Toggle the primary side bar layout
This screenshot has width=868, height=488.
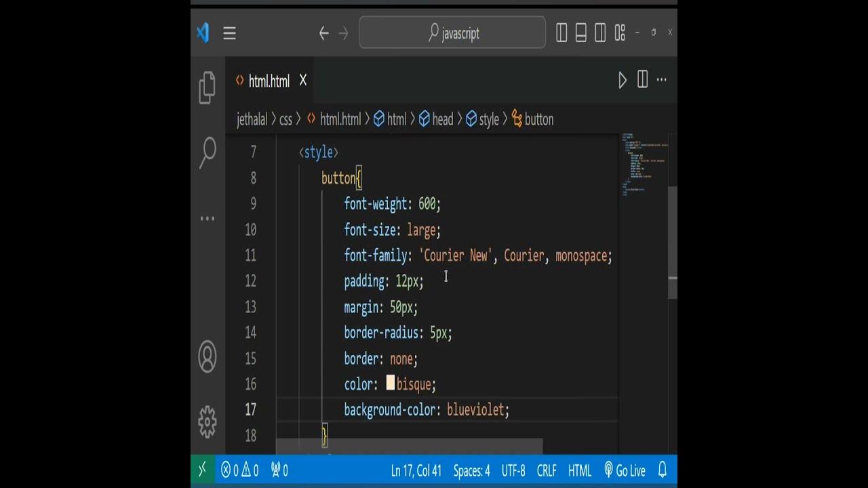click(x=561, y=33)
